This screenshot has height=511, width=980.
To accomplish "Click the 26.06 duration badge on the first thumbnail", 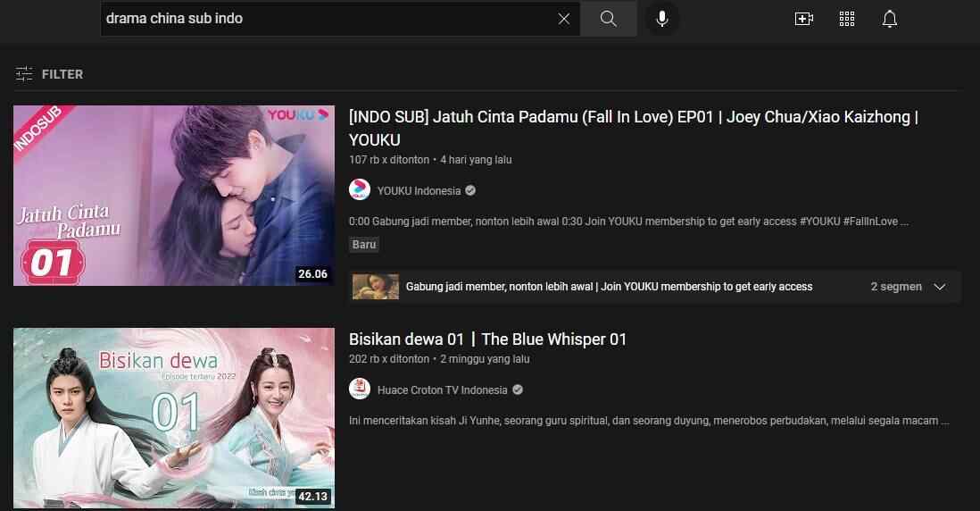I will pos(313,274).
